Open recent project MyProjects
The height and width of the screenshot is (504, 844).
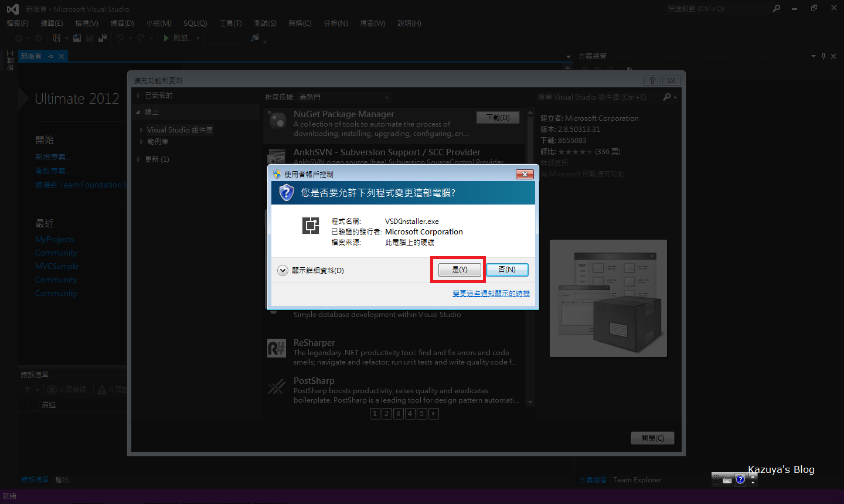click(x=55, y=239)
